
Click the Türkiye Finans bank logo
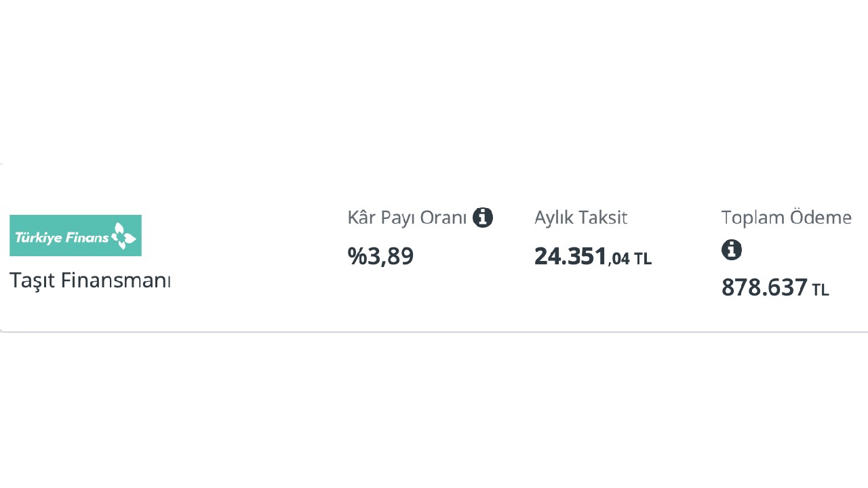click(75, 236)
